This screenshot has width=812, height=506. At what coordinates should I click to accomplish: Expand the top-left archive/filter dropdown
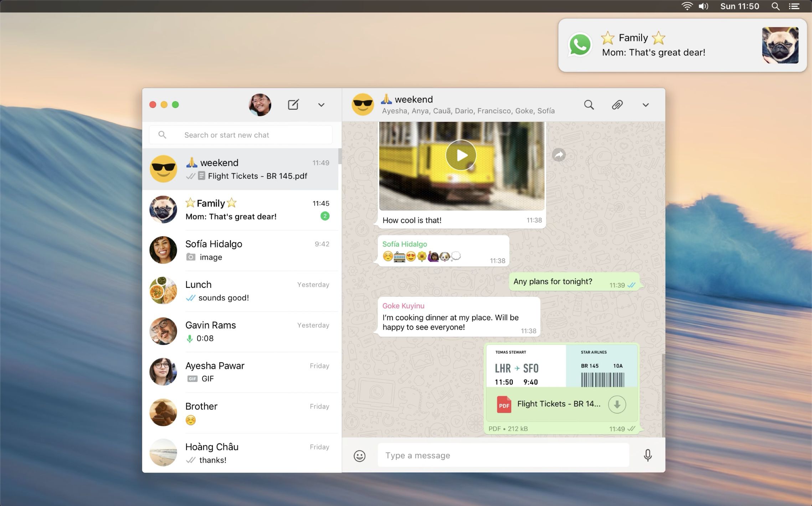[320, 105]
